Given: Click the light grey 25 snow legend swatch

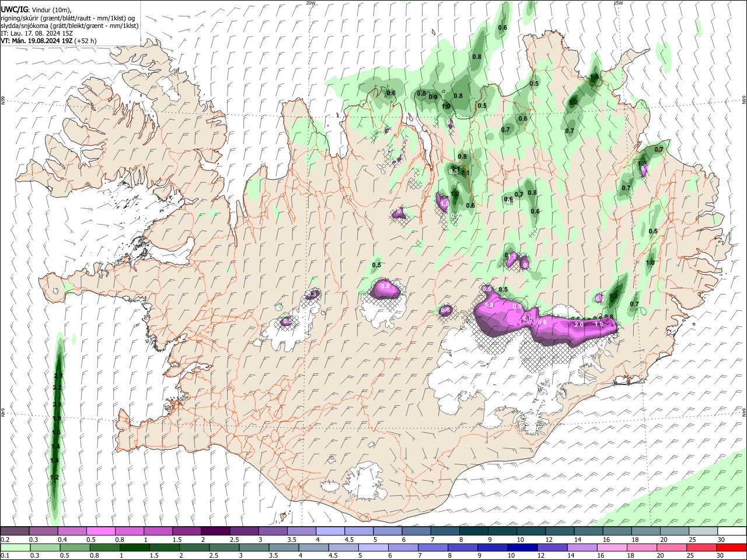Looking at the screenshot, I should pos(703,531).
